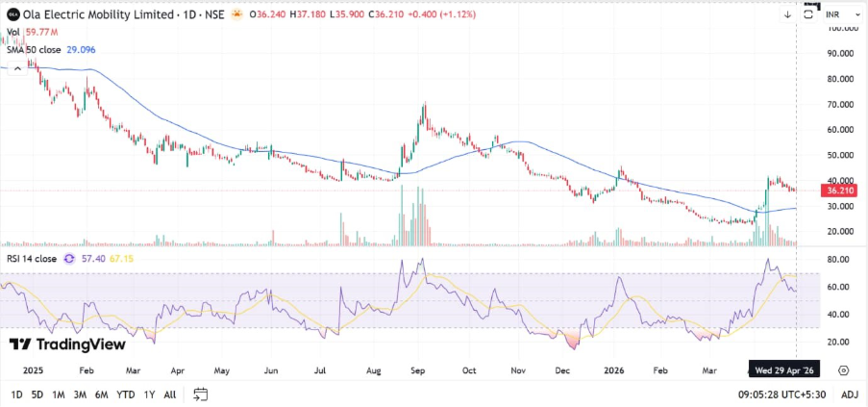Click the RSI indicator purple circle icon
Viewport: 868px width, 407px height.
[69, 259]
